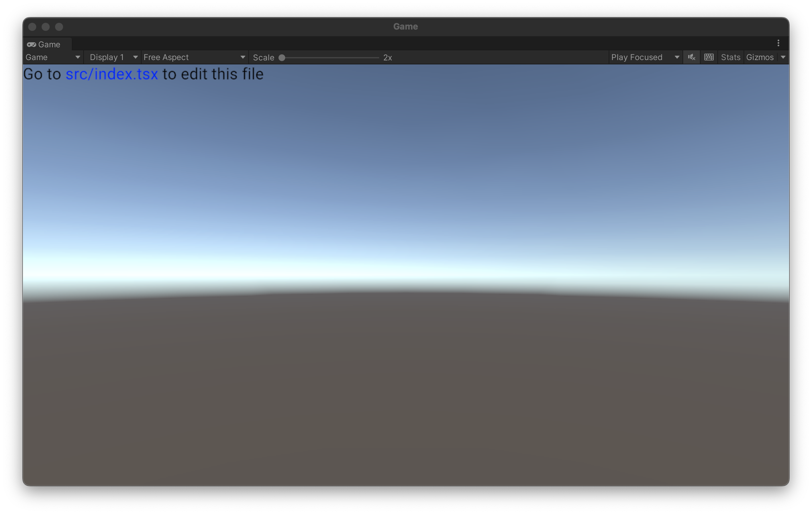812x514 pixels.
Task: Open the Display 1 selector
Action: pyautogui.click(x=113, y=57)
